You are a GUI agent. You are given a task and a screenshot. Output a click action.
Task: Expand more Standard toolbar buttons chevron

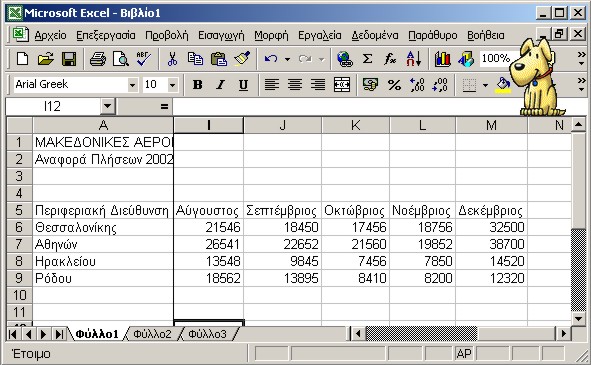582,59
